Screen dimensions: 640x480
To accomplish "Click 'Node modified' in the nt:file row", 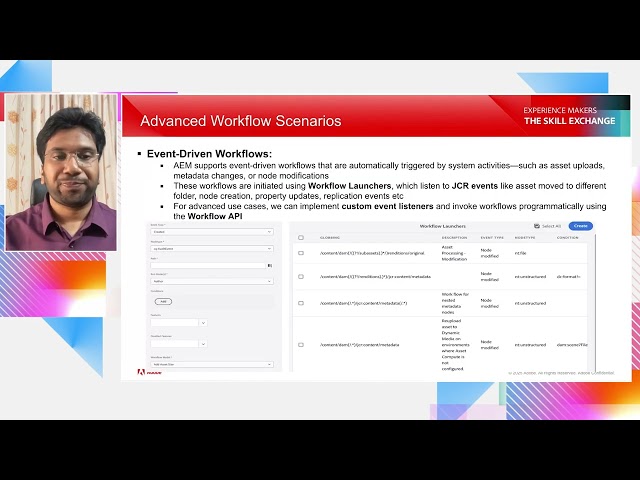I will click(x=489, y=253).
